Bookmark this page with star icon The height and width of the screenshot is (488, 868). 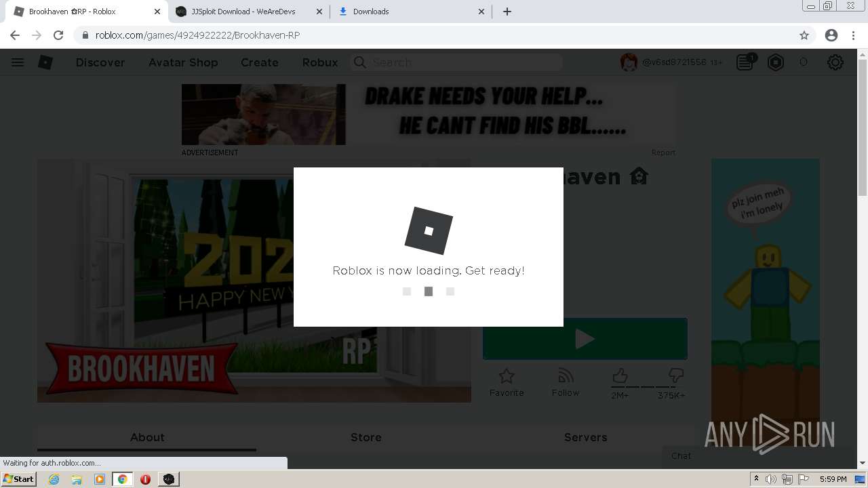tap(804, 35)
